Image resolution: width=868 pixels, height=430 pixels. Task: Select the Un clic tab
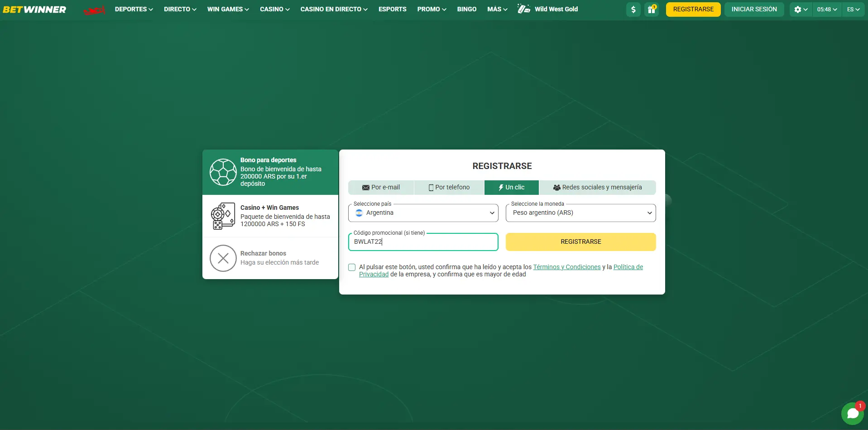click(512, 188)
